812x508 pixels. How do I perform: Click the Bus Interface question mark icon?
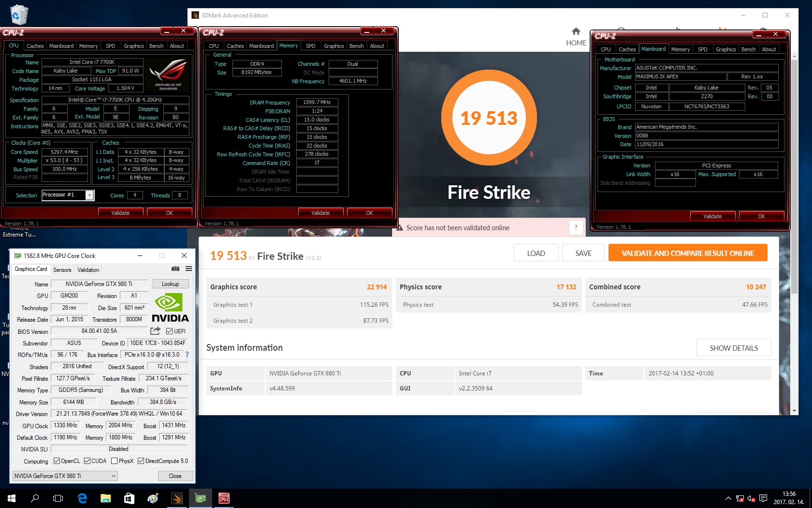point(187,355)
